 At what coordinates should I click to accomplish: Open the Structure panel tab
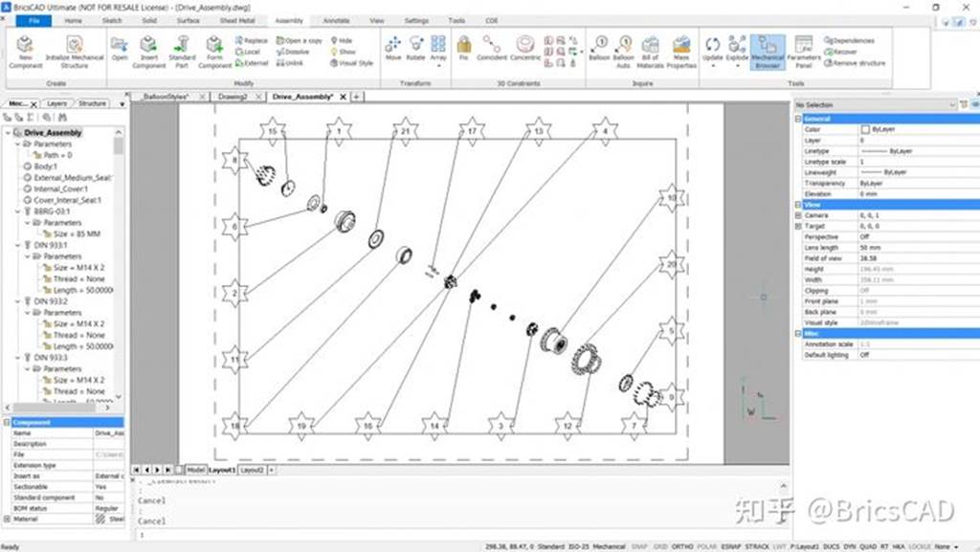[92, 103]
